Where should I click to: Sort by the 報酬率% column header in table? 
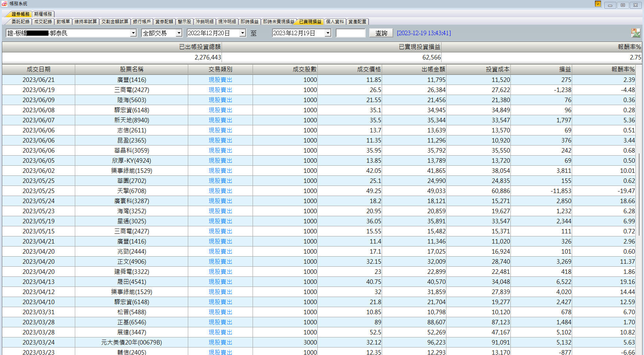pyautogui.click(x=604, y=69)
